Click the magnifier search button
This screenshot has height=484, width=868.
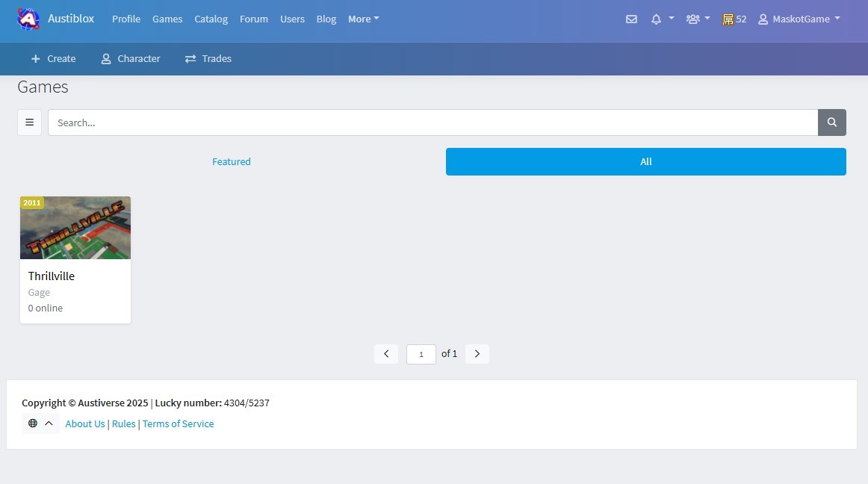click(832, 122)
